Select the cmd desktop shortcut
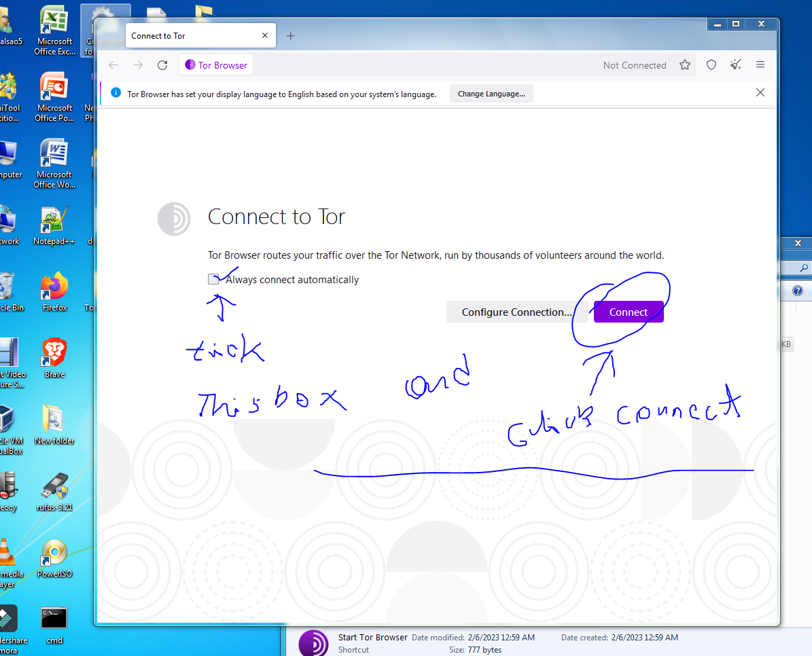Screen dimensions: 812x656 tap(54, 625)
